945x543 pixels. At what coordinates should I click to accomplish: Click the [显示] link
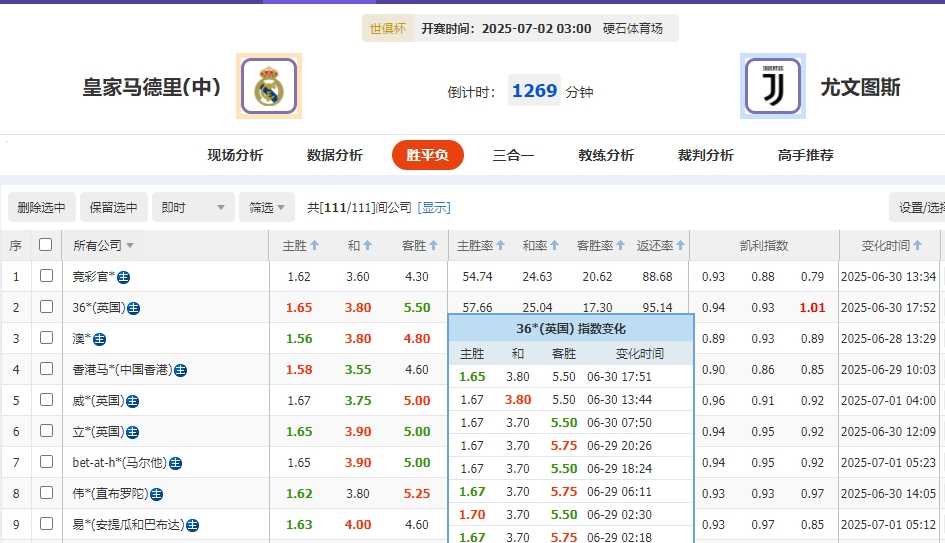tap(434, 207)
